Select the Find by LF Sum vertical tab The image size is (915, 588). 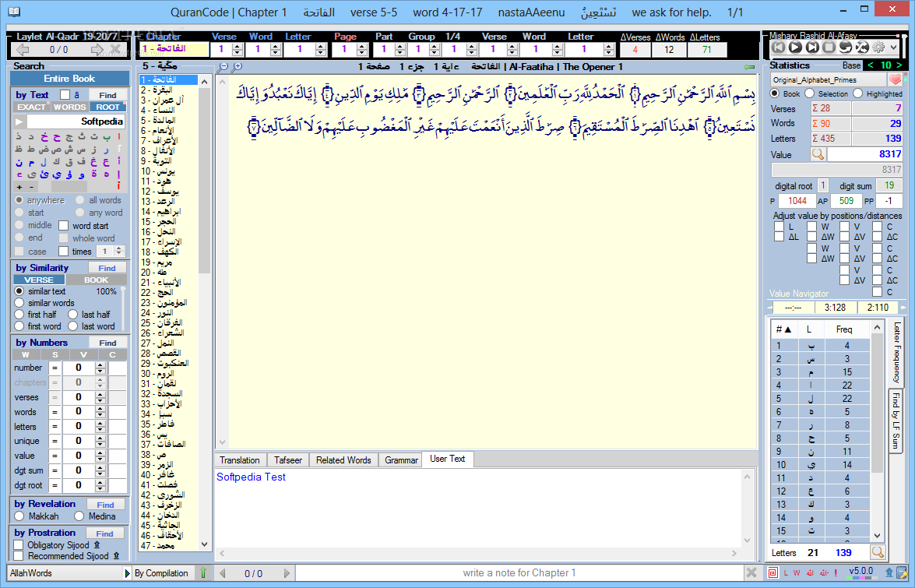(896, 421)
